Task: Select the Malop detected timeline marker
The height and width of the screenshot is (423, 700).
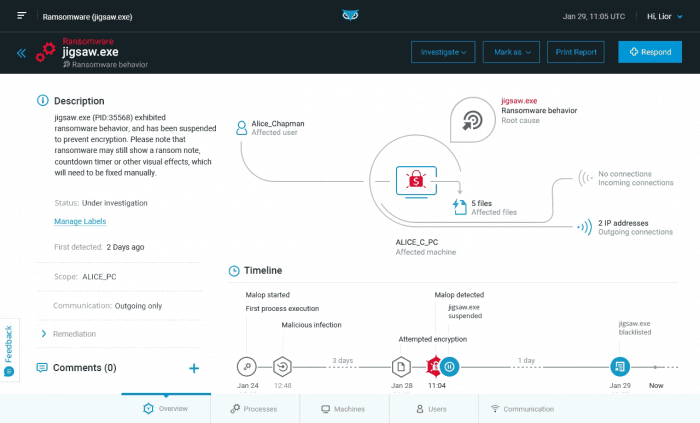Action: pos(450,367)
